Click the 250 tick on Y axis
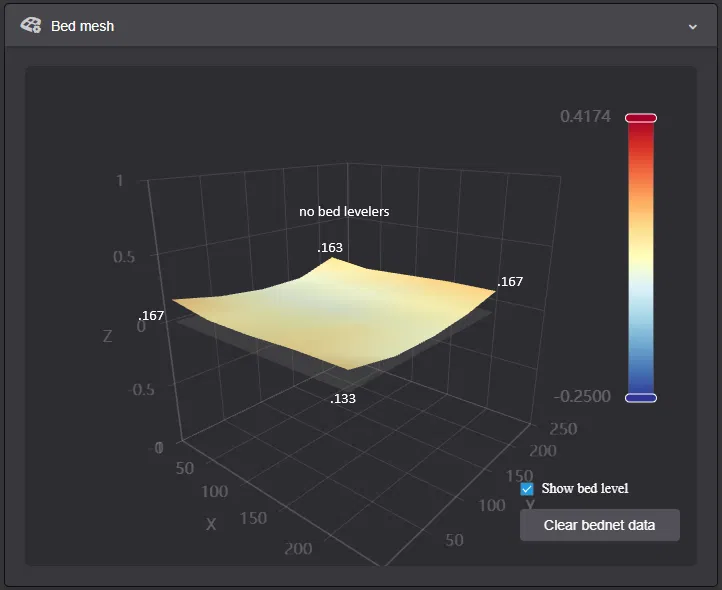The width and height of the screenshot is (722, 590). (x=563, y=429)
